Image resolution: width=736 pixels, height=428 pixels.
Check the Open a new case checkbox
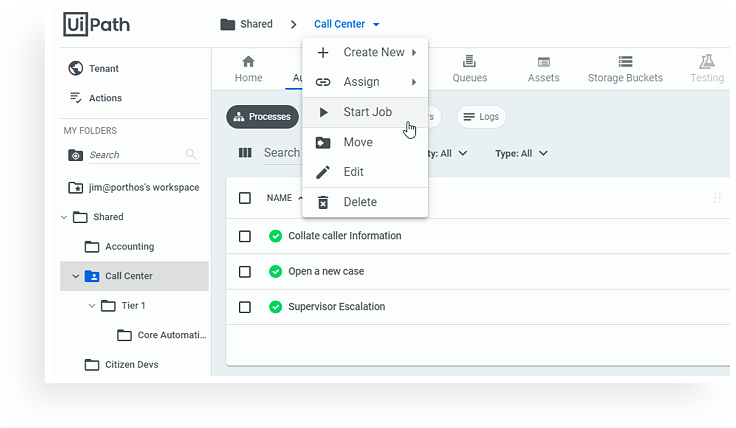point(245,272)
